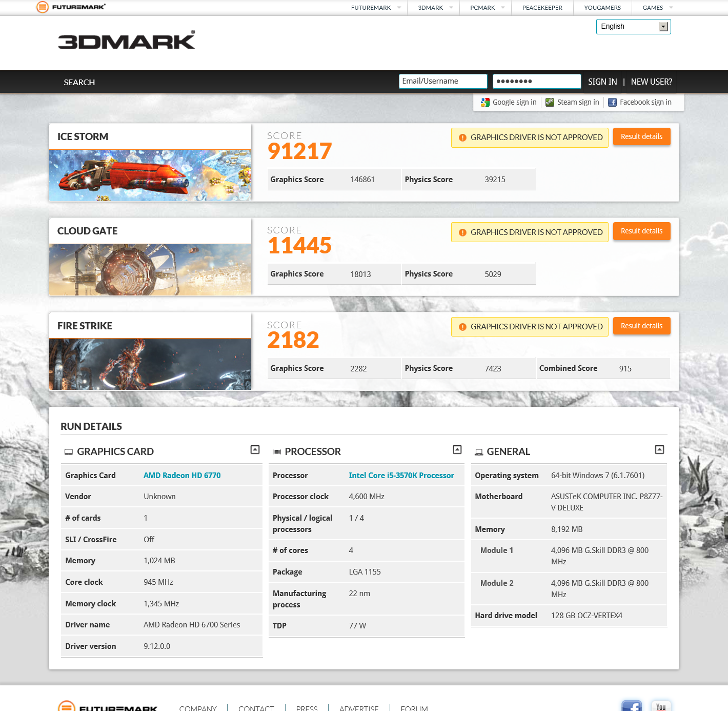Image resolution: width=728 pixels, height=711 pixels.
Task: Click the monitor icon beside Graphics Card heading
Action: 69,452
